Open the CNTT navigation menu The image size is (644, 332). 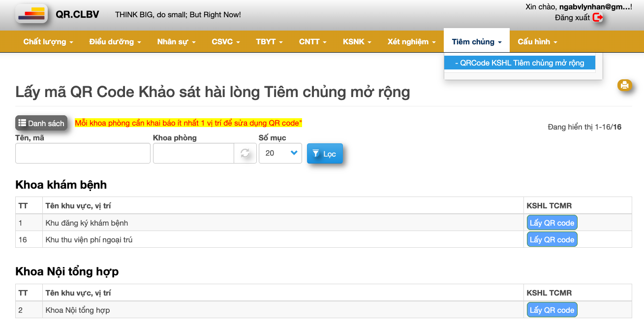[x=312, y=42]
